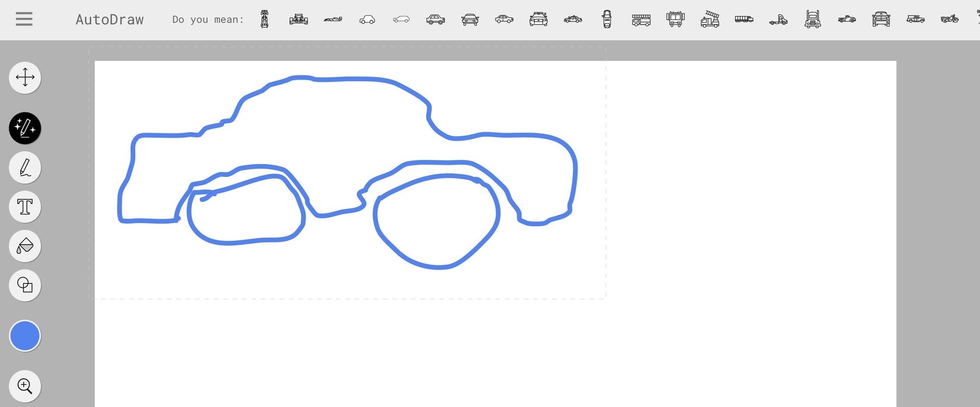The width and height of the screenshot is (980, 407).
Task: Select the Shape tool
Action: 25,285
